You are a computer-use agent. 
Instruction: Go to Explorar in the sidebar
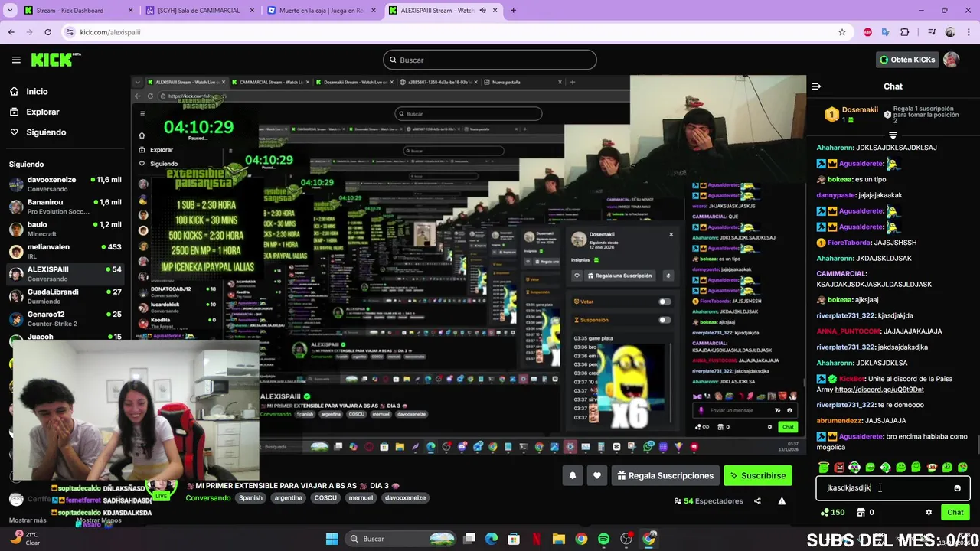tap(34, 112)
